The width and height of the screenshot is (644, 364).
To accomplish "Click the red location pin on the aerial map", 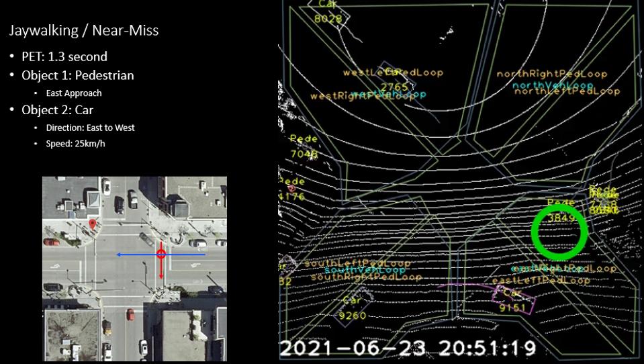I will (92, 224).
